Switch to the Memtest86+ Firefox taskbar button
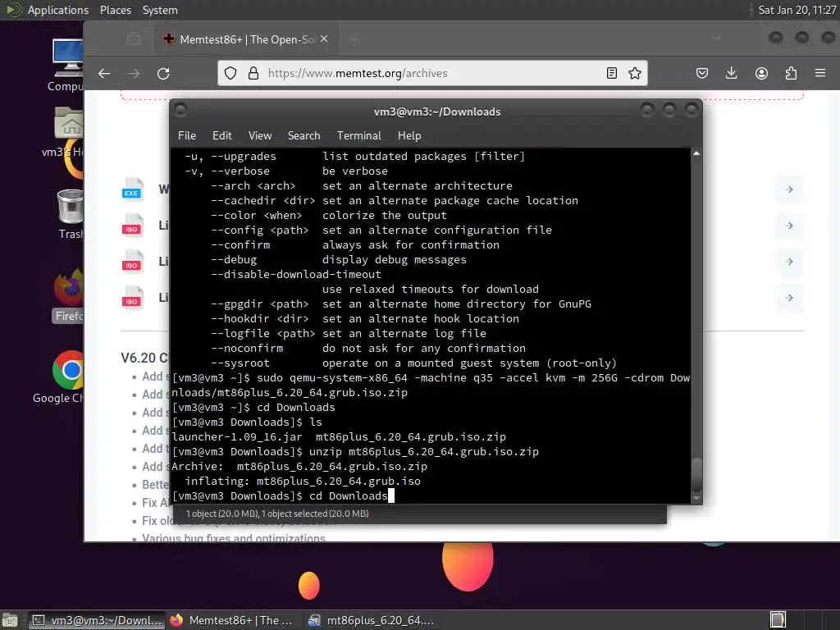This screenshot has height=630, width=840. point(234,620)
